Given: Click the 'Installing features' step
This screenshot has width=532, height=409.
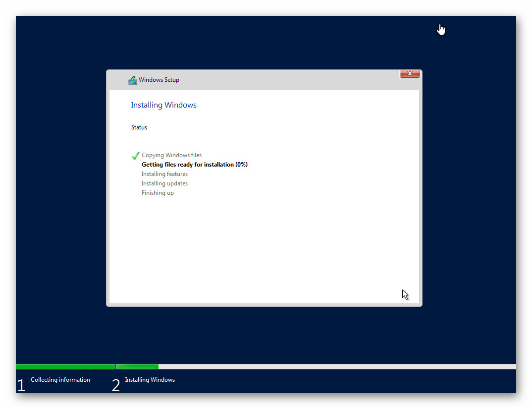Looking at the screenshot, I should pos(164,174).
